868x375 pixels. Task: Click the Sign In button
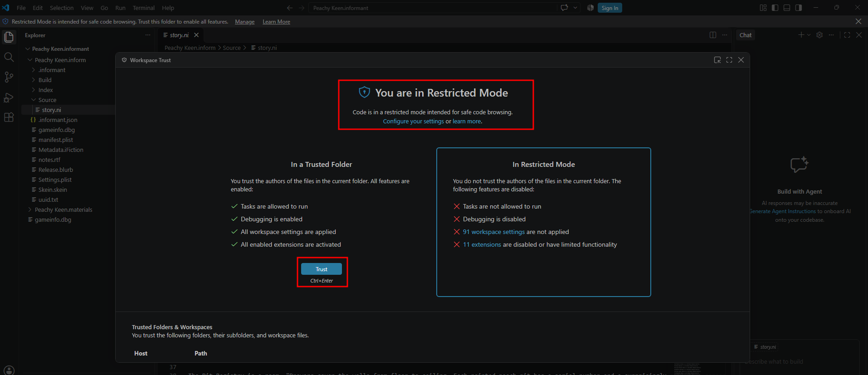(x=610, y=8)
